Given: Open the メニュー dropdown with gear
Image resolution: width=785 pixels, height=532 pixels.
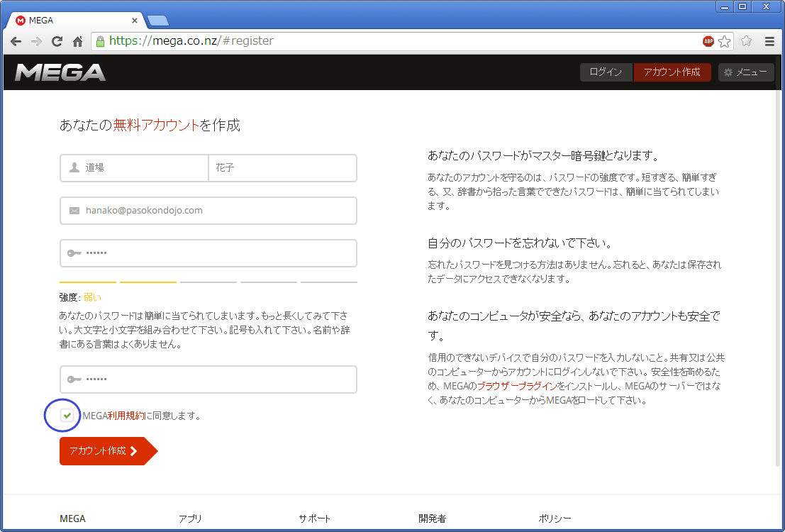Looking at the screenshot, I should tap(746, 72).
